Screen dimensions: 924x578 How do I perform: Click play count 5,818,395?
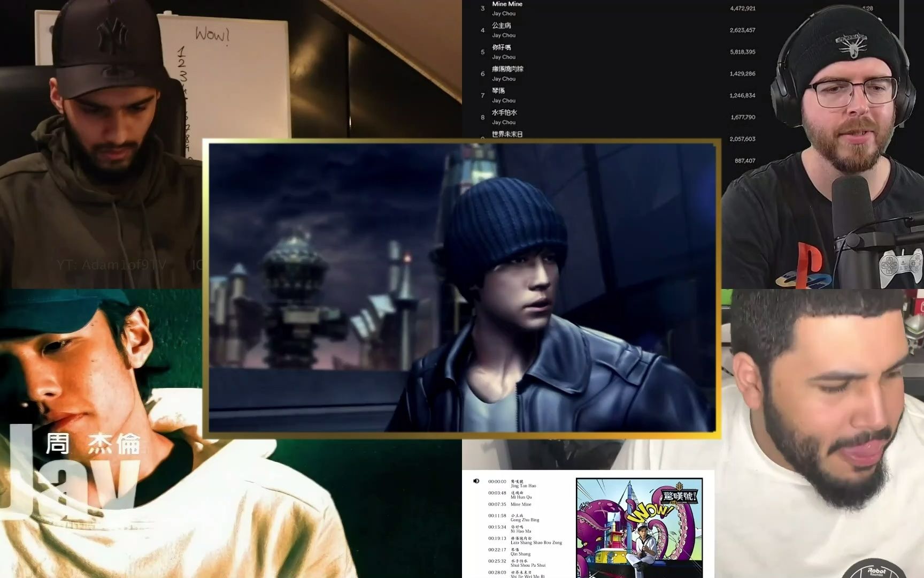[x=743, y=52]
